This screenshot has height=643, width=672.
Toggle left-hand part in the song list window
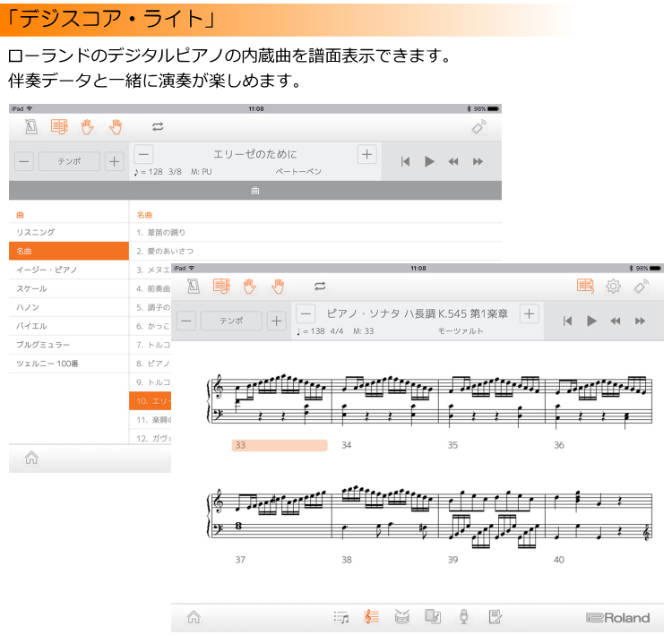click(x=88, y=127)
